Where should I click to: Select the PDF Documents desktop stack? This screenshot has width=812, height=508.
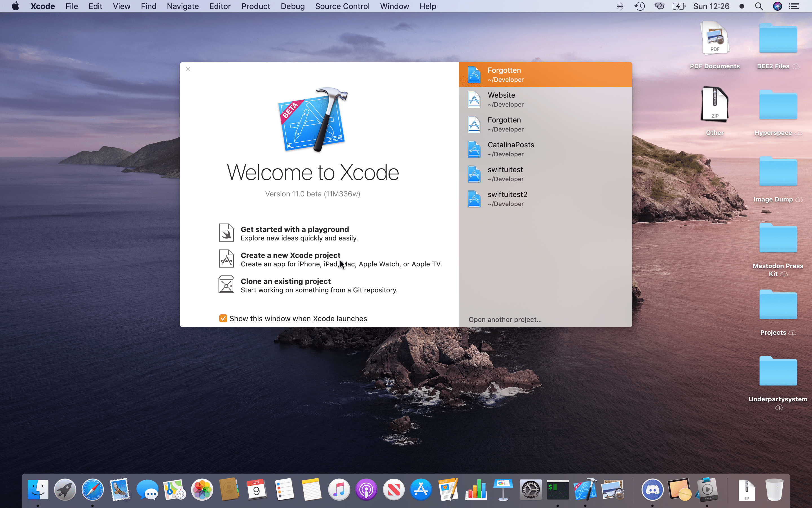(715, 45)
